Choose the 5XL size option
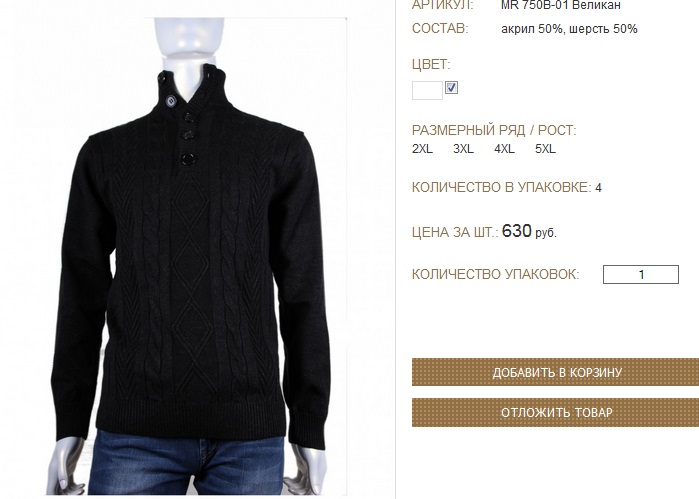This screenshot has width=699, height=499. 545,149
